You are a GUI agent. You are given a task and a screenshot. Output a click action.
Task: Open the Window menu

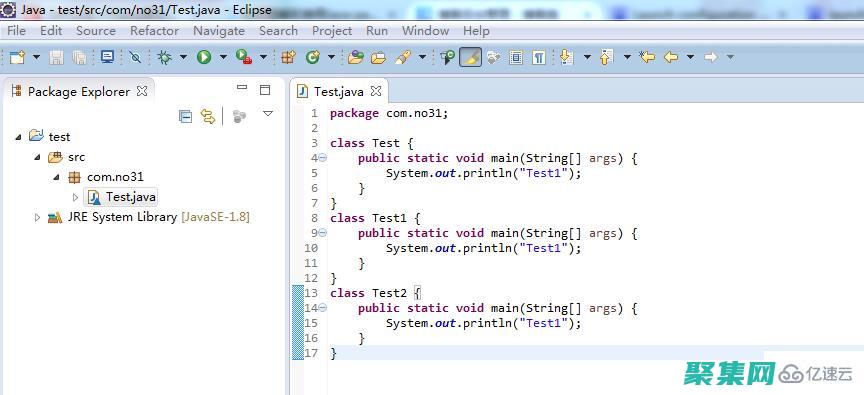(425, 31)
